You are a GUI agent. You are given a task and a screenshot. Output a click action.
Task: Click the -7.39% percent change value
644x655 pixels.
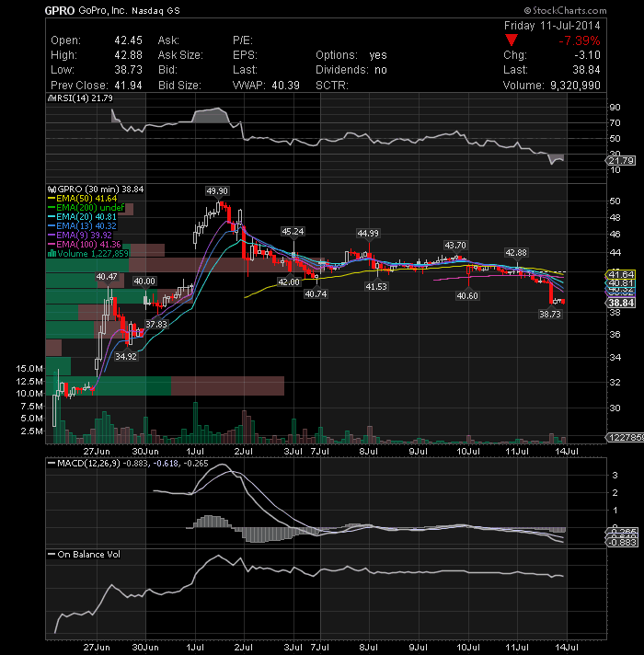pyautogui.click(x=580, y=40)
